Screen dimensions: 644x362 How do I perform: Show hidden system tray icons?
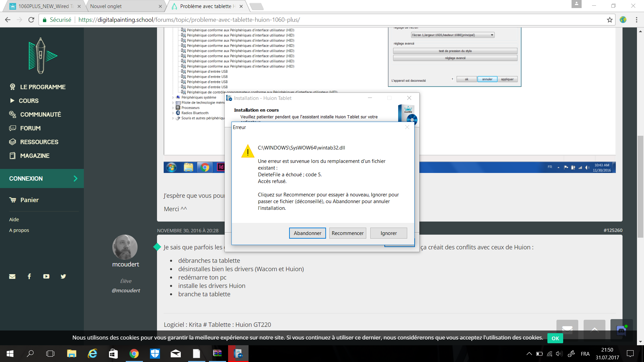click(x=529, y=354)
